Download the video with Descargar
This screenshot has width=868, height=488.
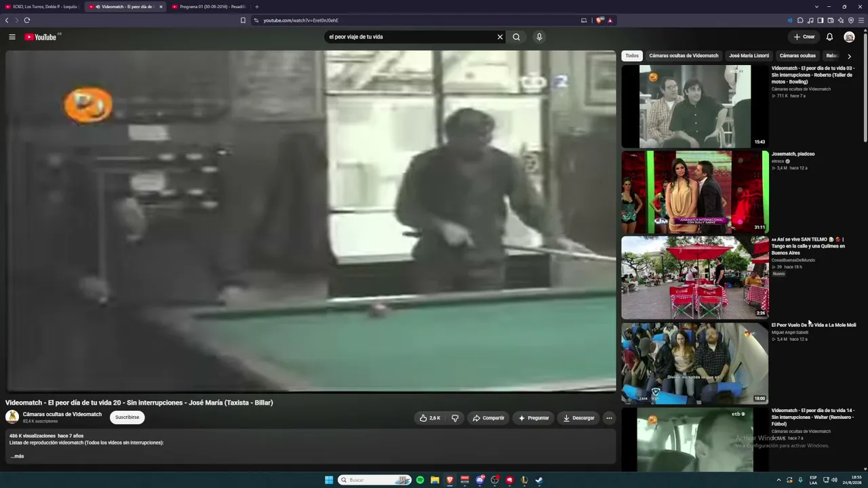pos(578,418)
